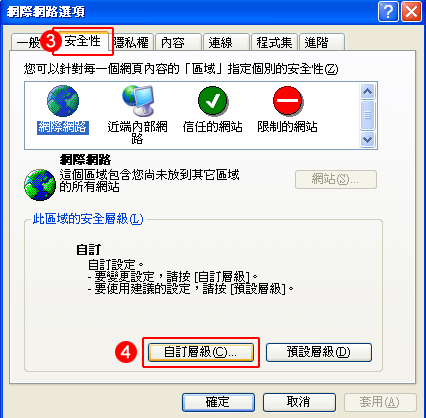Click the large globe icon beside zone description
The height and width of the screenshot is (418, 426).
pyautogui.click(x=40, y=185)
